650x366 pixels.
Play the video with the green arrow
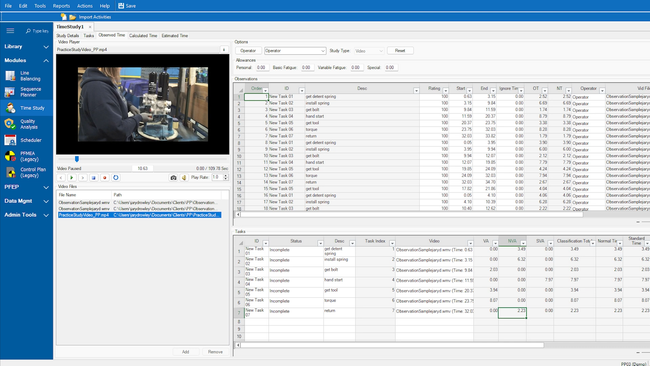click(72, 177)
